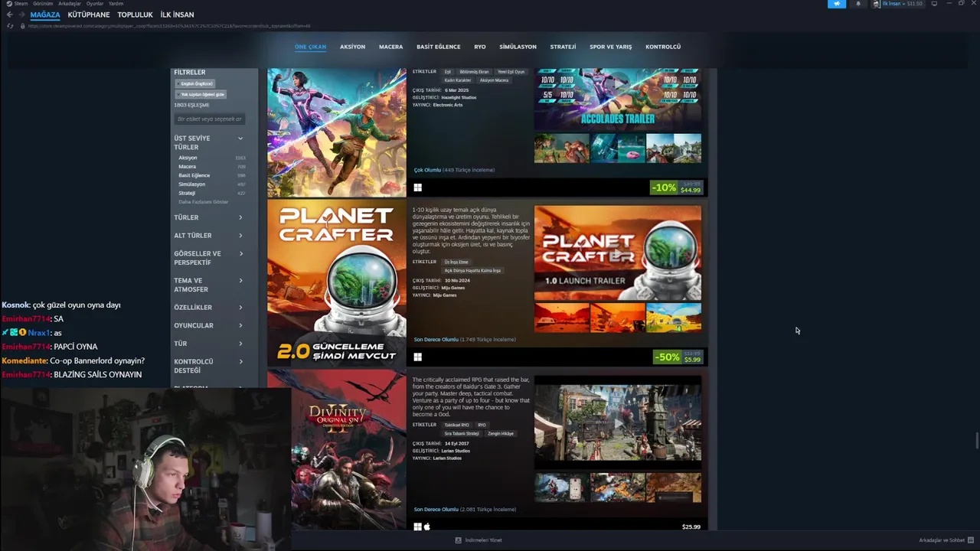980x551 pixels.
Task: Select the KONTROLCÜ category tab
Action: [x=663, y=47]
